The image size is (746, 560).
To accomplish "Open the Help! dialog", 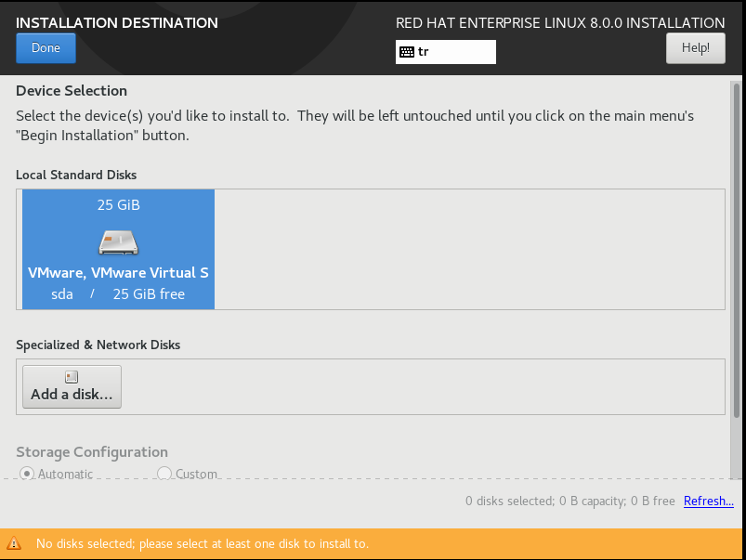I will [696, 48].
